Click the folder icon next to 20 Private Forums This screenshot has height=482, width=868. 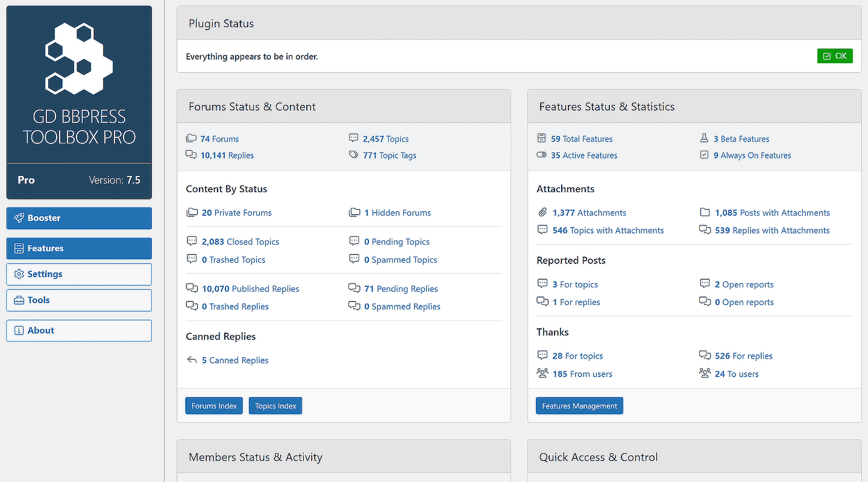pos(192,213)
